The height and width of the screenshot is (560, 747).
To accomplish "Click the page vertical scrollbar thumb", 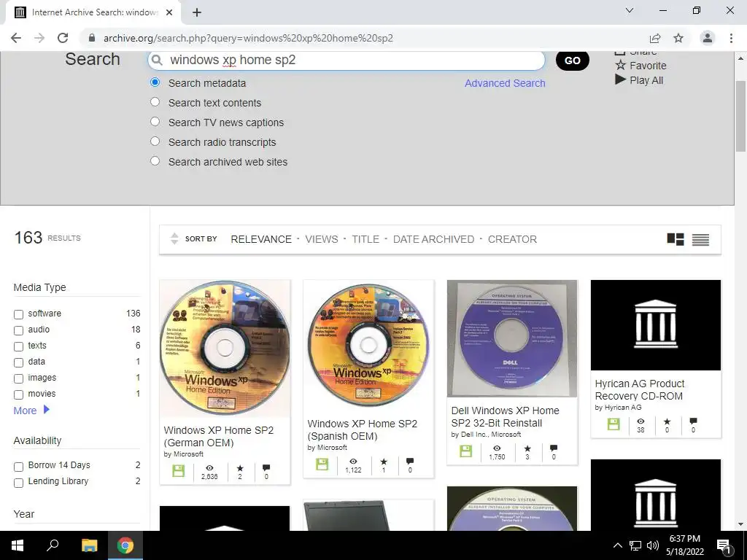I will click(740, 117).
